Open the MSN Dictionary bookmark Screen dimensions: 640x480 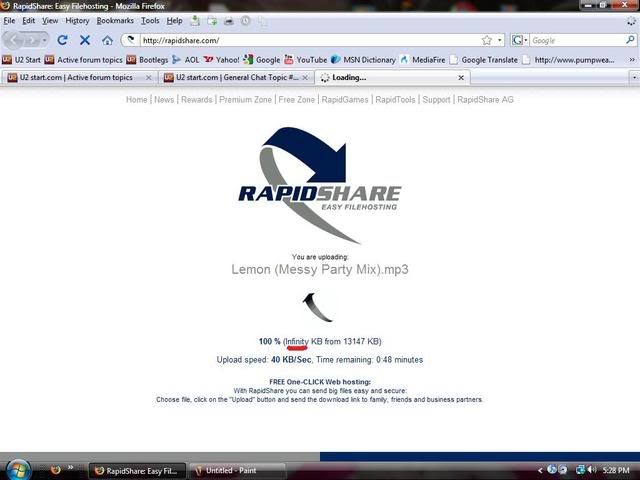363,60
